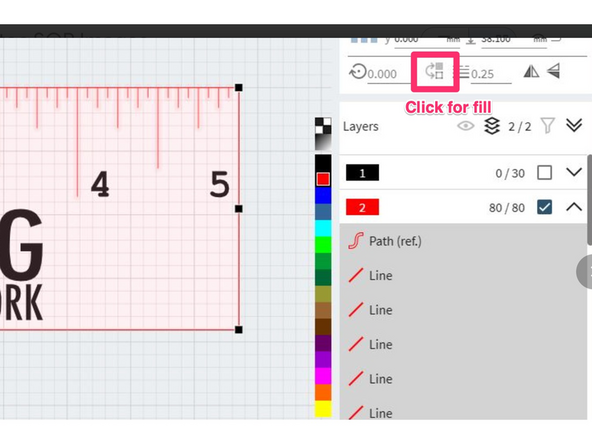
Task: Select the red layer 2 badge
Action: (362, 207)
